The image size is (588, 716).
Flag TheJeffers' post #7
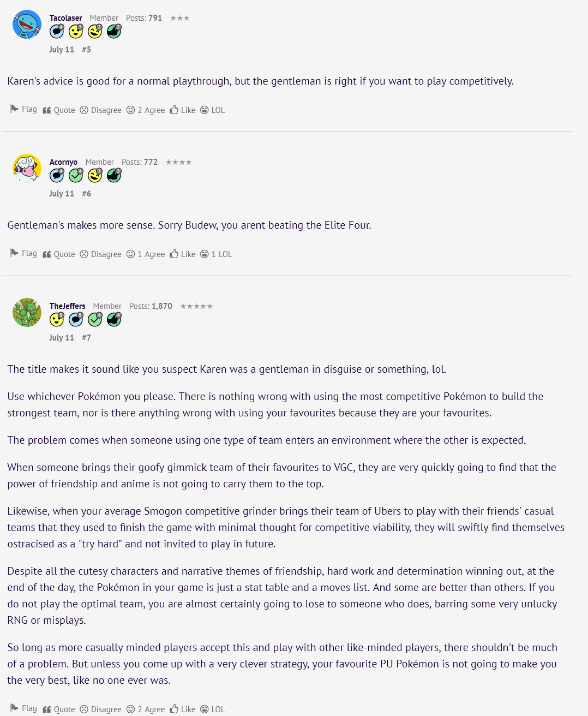point(23,708)
